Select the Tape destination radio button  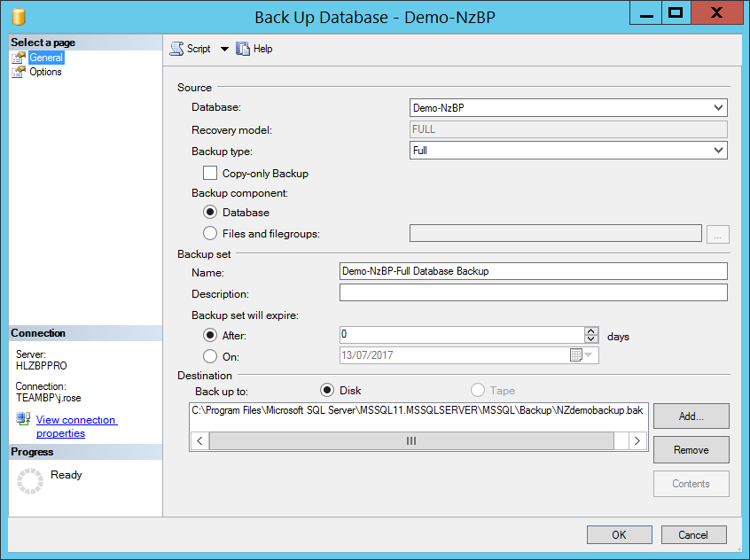pos(477,390)
